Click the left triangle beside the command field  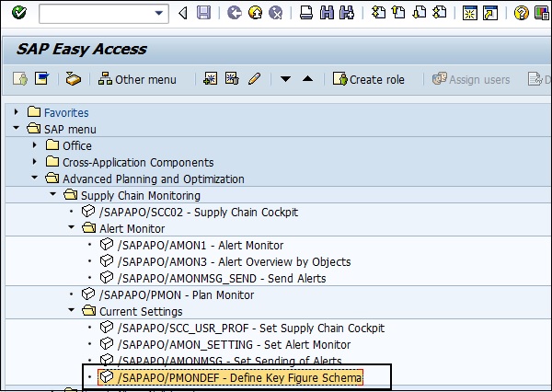point(183,14)
